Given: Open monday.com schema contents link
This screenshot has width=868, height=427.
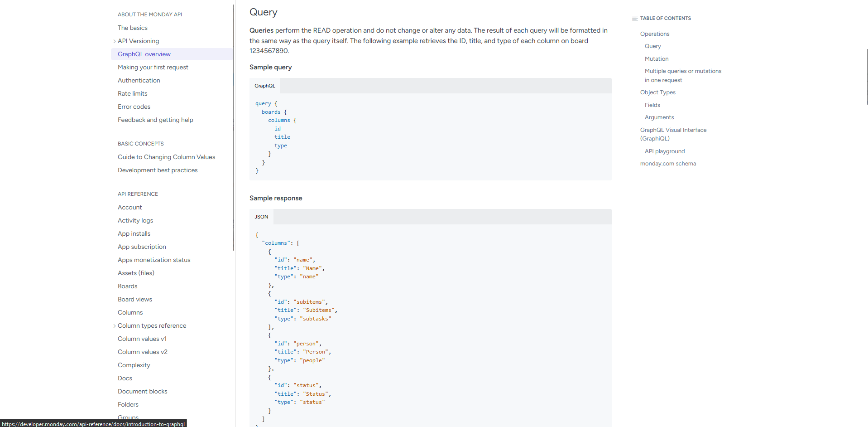Looking at the screenshot, I should click(x=668, y=164).
